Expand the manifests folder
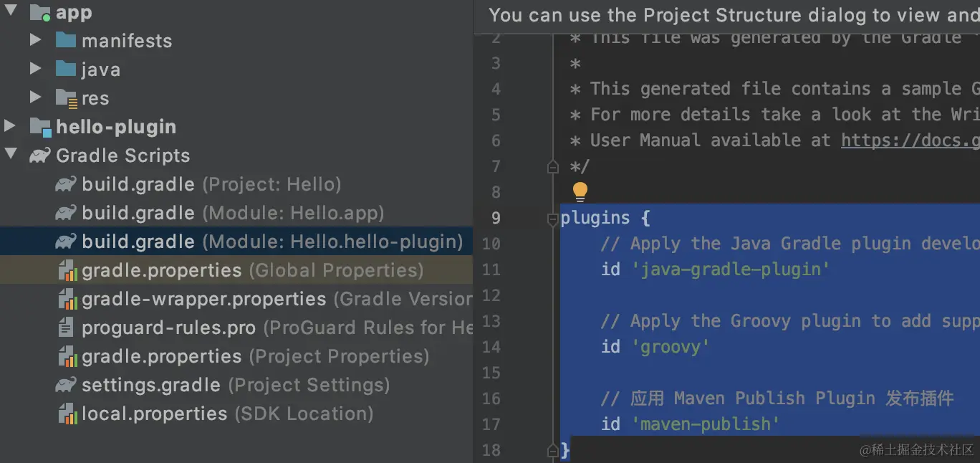 (x=35, y=40)
